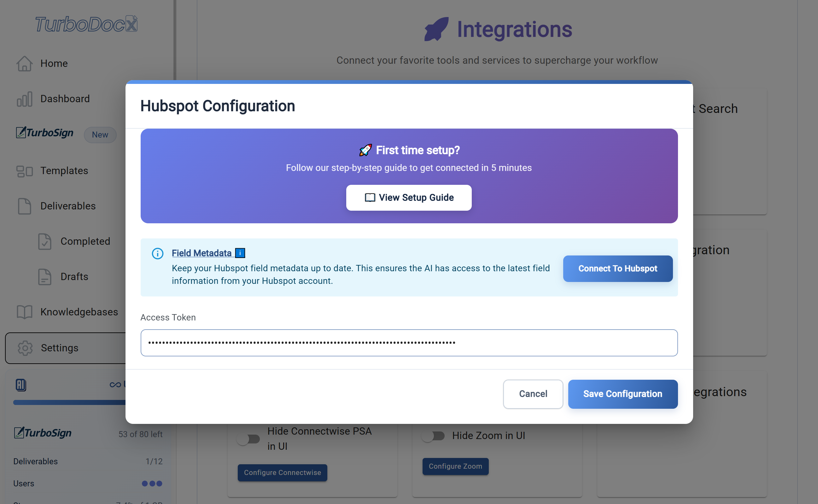Click the Access Token label
Viewport: 818px width, 504px height.
168,317
